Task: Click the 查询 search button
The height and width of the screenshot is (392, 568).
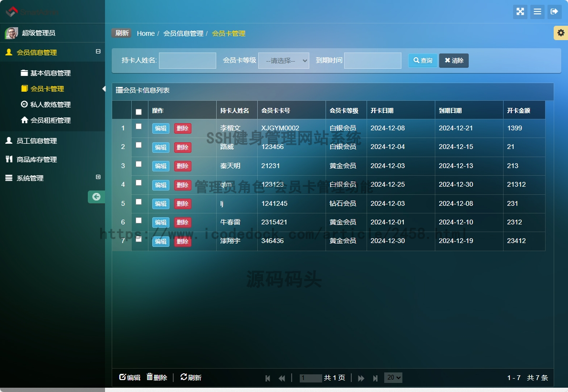Action: click(x=423, y=61)
